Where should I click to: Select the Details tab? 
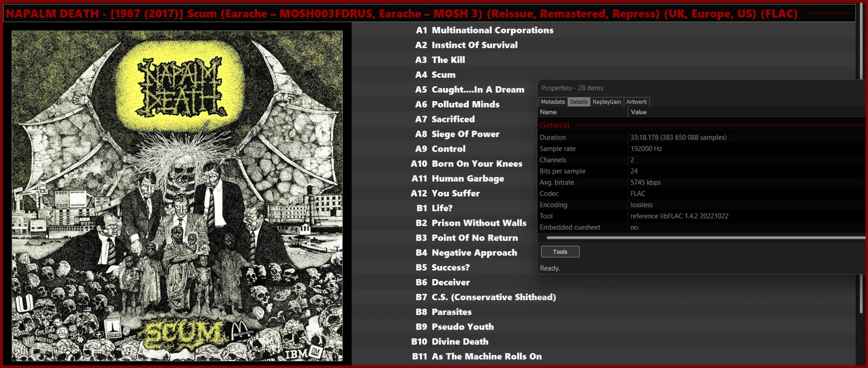[579, 102]
